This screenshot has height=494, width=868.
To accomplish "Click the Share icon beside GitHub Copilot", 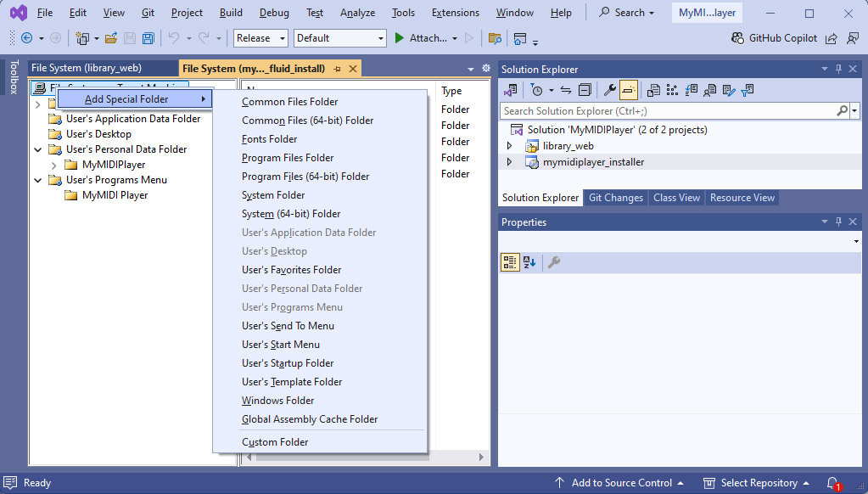I will (831, 38).
